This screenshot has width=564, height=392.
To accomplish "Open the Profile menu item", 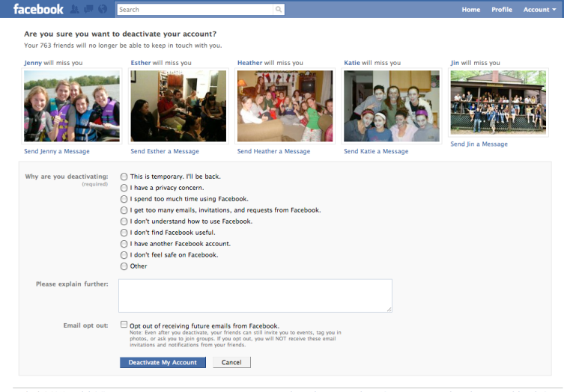I will click(x=501, y=10).
